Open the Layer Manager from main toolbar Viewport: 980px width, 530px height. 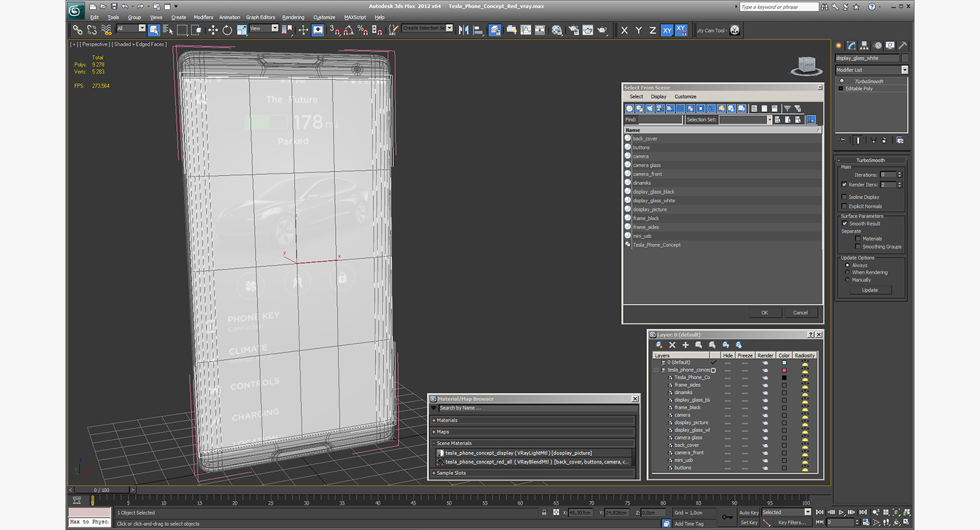(495, 30)
